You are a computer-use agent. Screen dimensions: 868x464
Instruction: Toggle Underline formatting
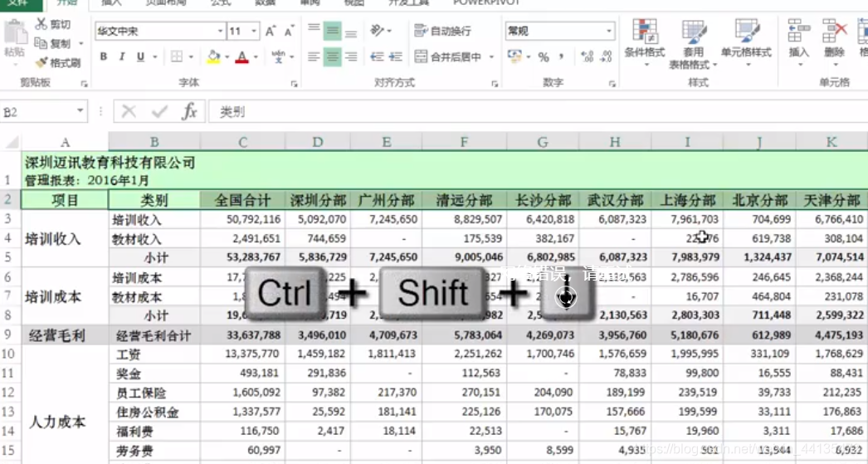(140, 56)
